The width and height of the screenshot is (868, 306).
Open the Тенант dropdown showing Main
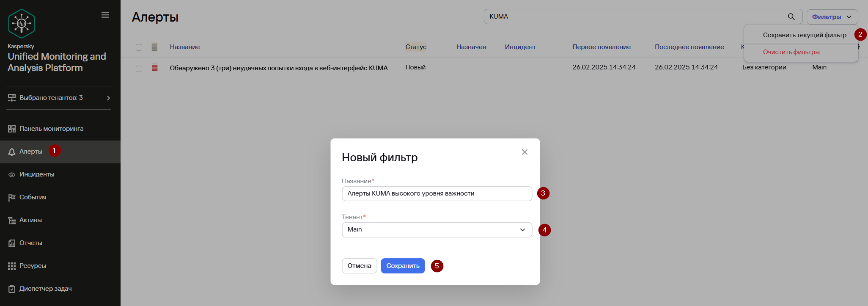click(x=437, y=230)
